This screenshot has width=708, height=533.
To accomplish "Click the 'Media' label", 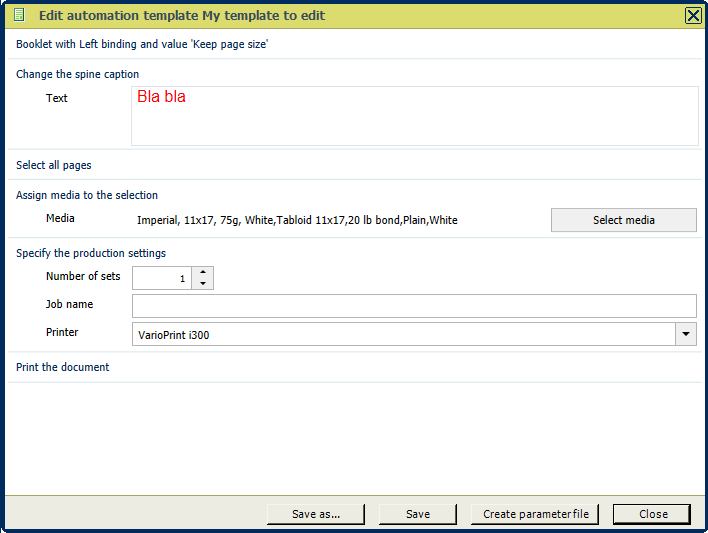I will click(60, 218).
